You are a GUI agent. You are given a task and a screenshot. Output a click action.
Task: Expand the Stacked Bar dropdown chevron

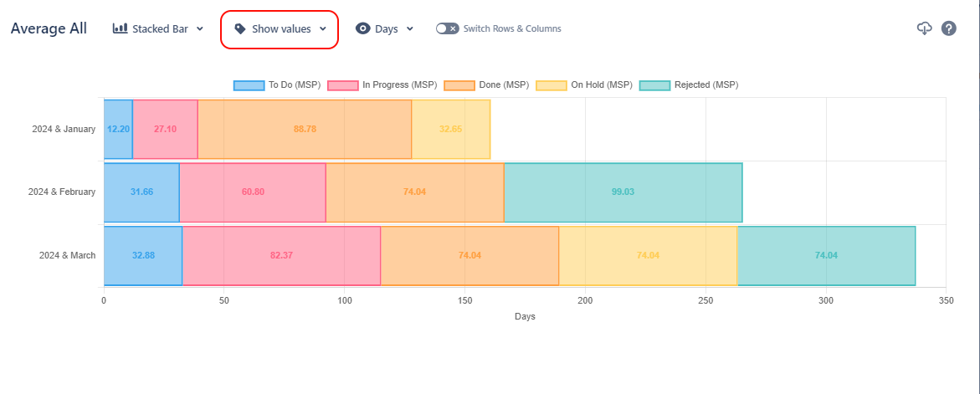click(200, 29)
